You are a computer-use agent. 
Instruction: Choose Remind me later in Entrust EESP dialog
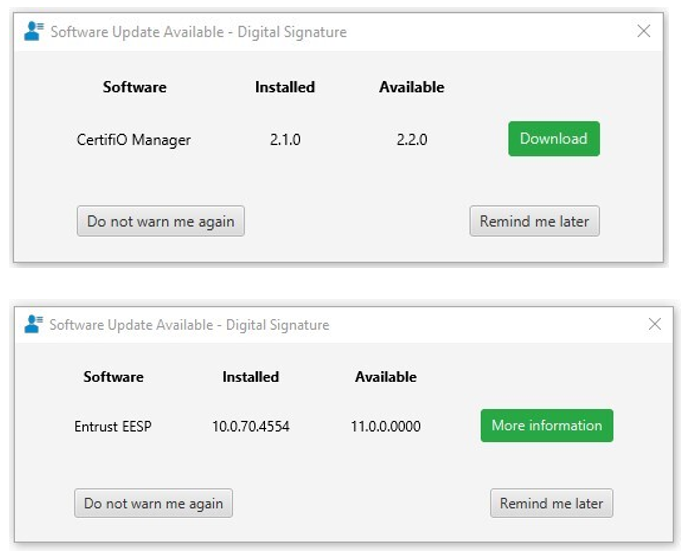click(x=551, y=503)
